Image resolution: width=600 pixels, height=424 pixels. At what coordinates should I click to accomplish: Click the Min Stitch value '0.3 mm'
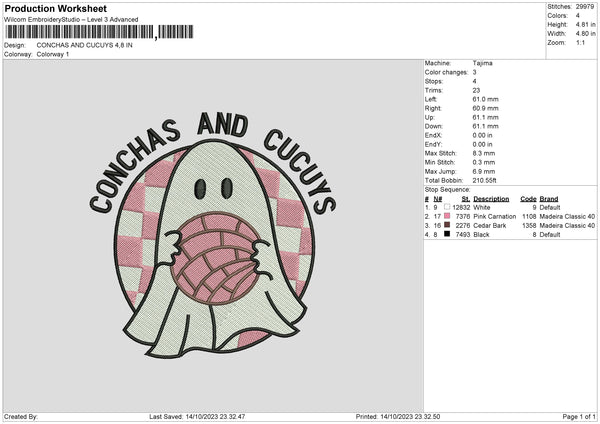pos(484,162)
